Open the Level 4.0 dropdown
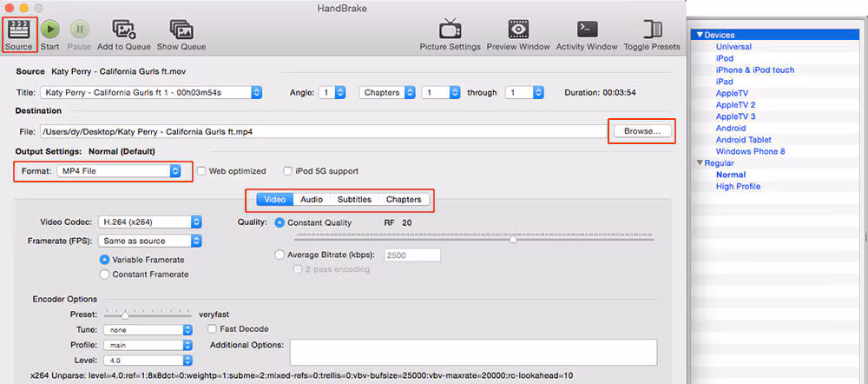868x384 pixels. (149, 361)
